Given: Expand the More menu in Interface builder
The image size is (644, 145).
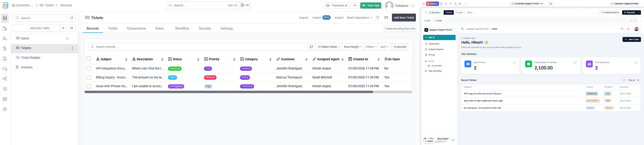Looking at the screenshot, I should (471, 12).
